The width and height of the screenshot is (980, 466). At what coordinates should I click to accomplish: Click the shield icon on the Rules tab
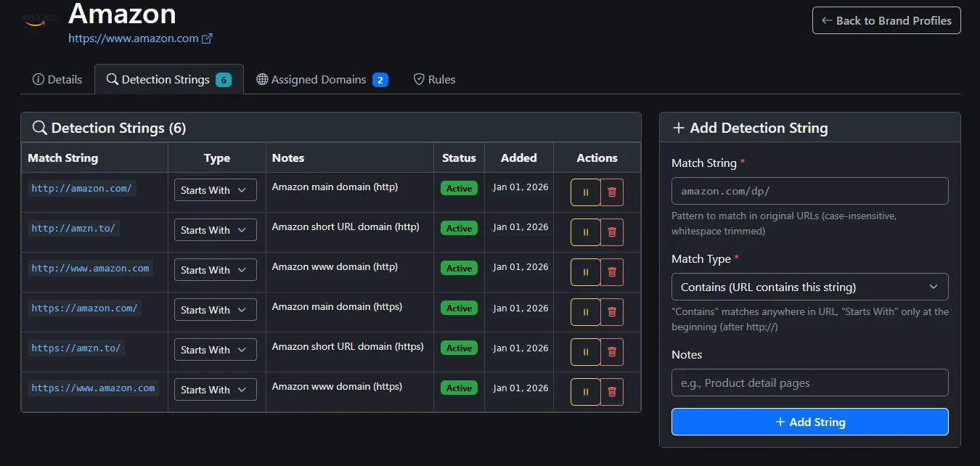[x=418, y=79]
